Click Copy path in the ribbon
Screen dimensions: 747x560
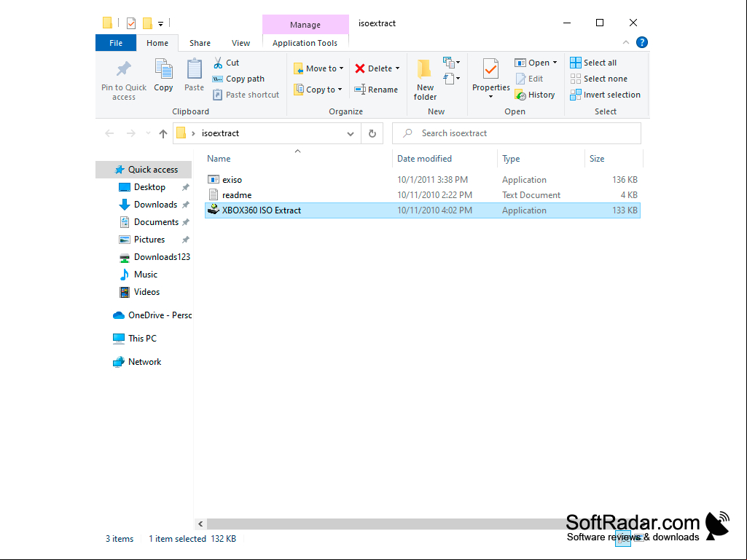[239, 79]
